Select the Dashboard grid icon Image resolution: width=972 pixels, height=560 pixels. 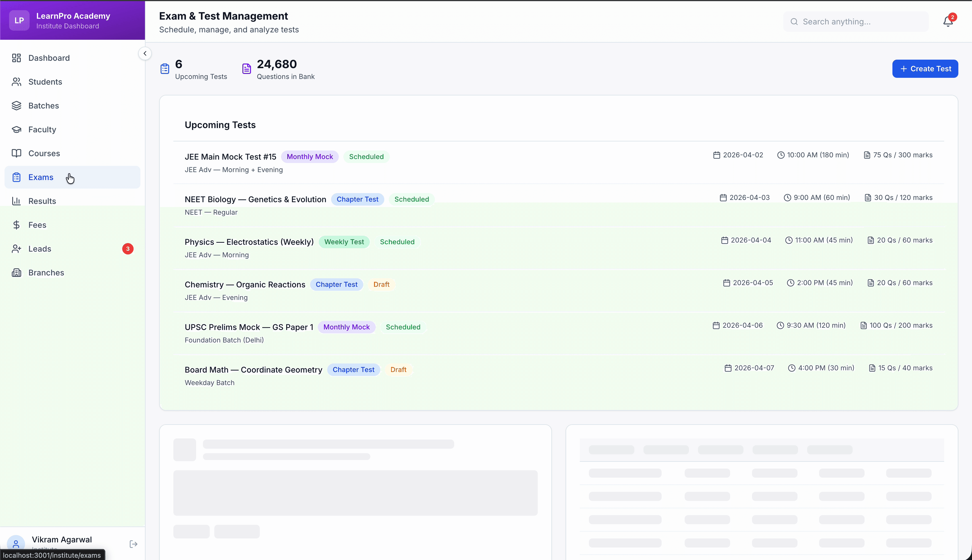coord(16,58)
